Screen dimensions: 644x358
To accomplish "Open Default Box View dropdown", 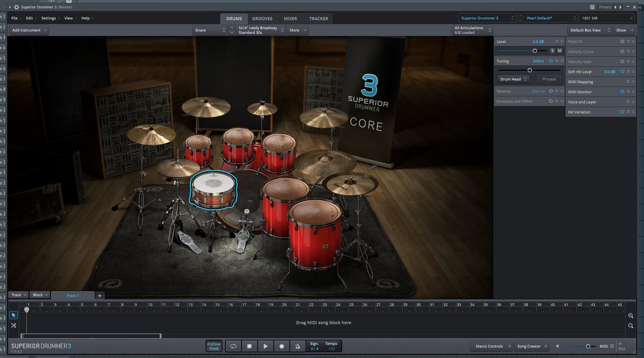I will tap(589, 30).
